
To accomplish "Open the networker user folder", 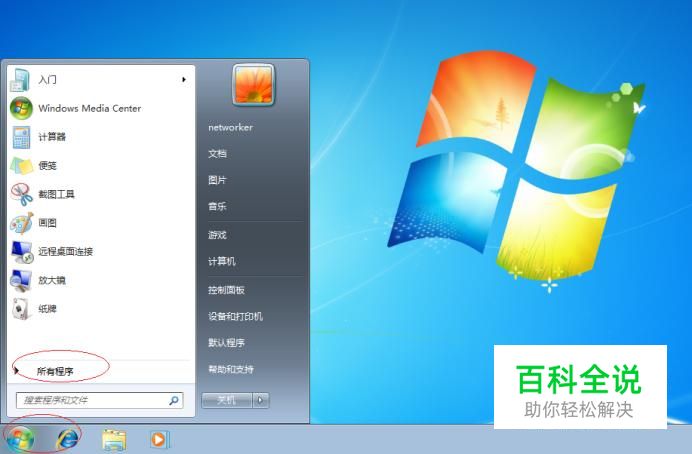I will point(230,128).
